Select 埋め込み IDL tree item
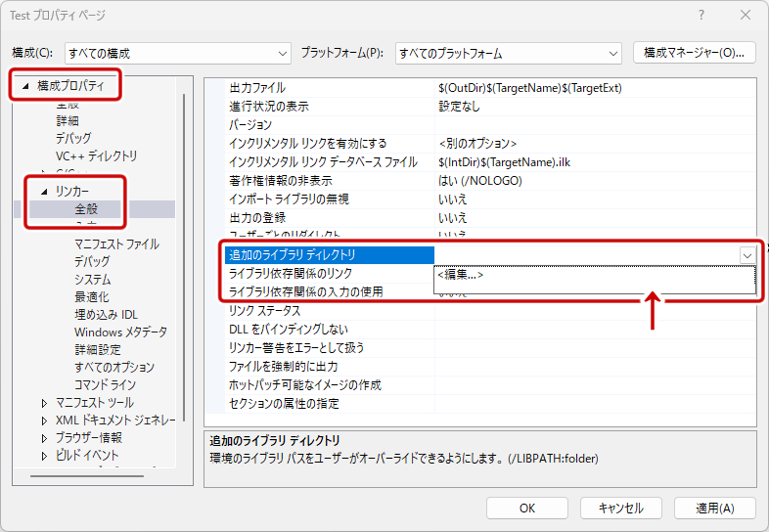Screen dimensions: 769x532 click(x=106, y=314)
